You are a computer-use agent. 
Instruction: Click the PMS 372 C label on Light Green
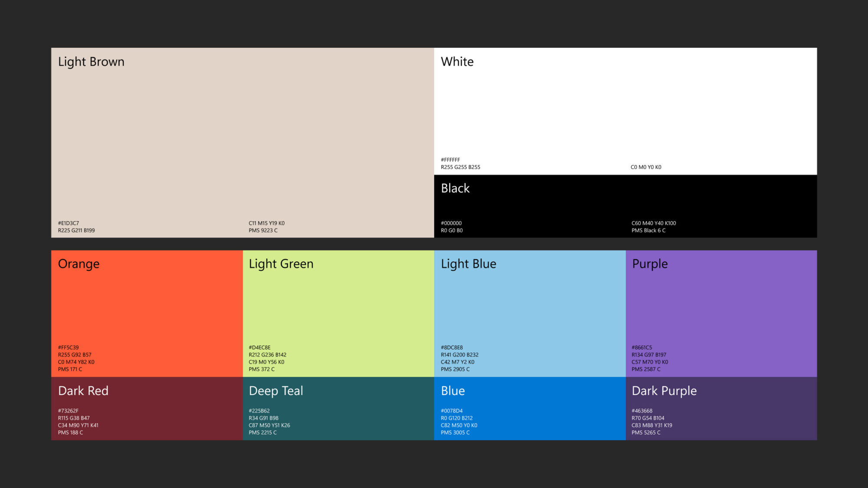(261, 369)
